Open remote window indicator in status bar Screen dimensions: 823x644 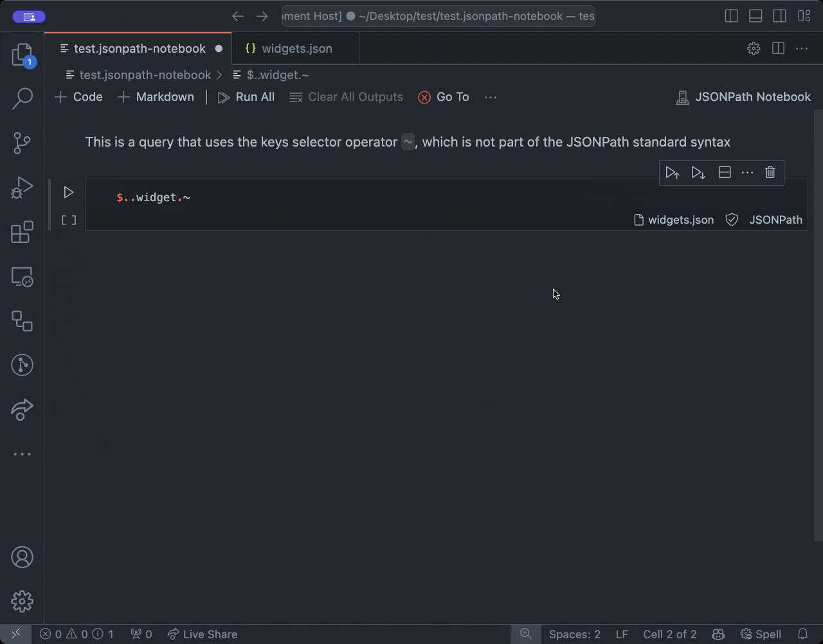point(15,634)
